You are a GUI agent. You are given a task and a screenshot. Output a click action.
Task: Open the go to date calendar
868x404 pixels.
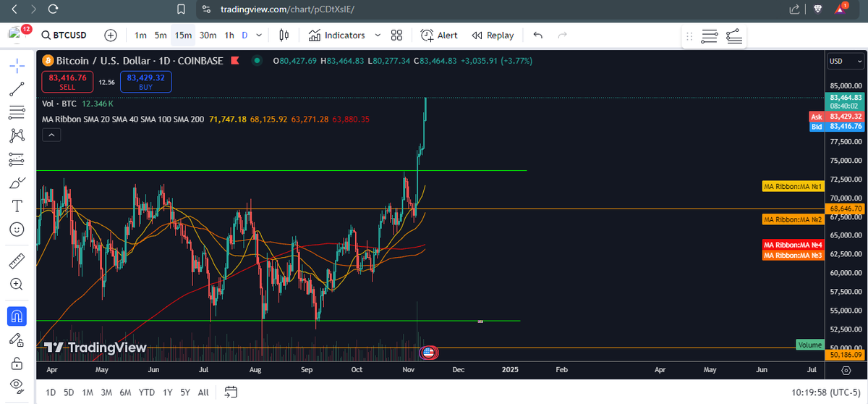231,392
